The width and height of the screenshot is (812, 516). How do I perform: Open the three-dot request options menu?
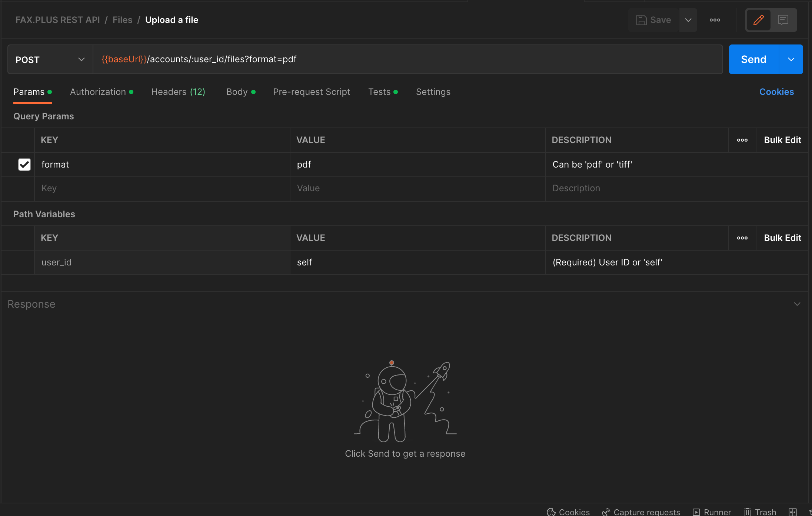click(715, 20)
